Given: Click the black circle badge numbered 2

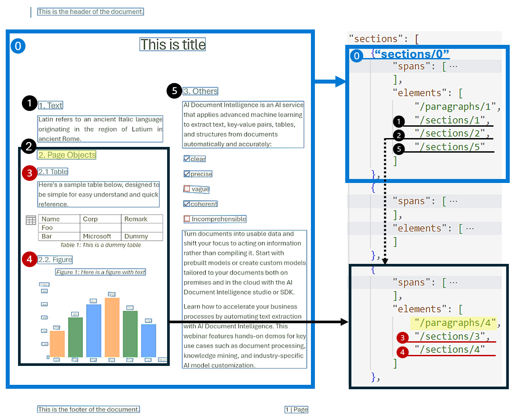Looking at the screenshot, I should click(x=29, y=146).
